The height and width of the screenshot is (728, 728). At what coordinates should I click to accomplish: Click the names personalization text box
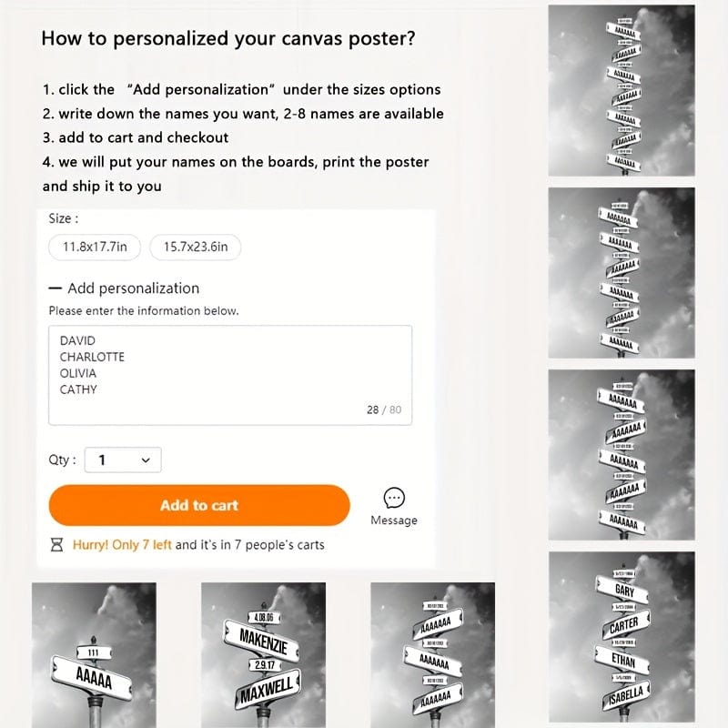tap(230, 374)
